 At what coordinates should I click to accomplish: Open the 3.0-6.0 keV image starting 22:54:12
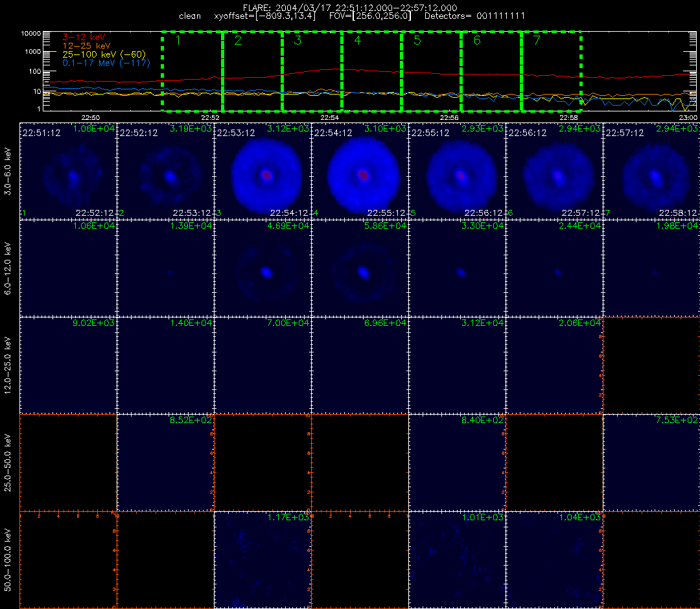point(360,171)
